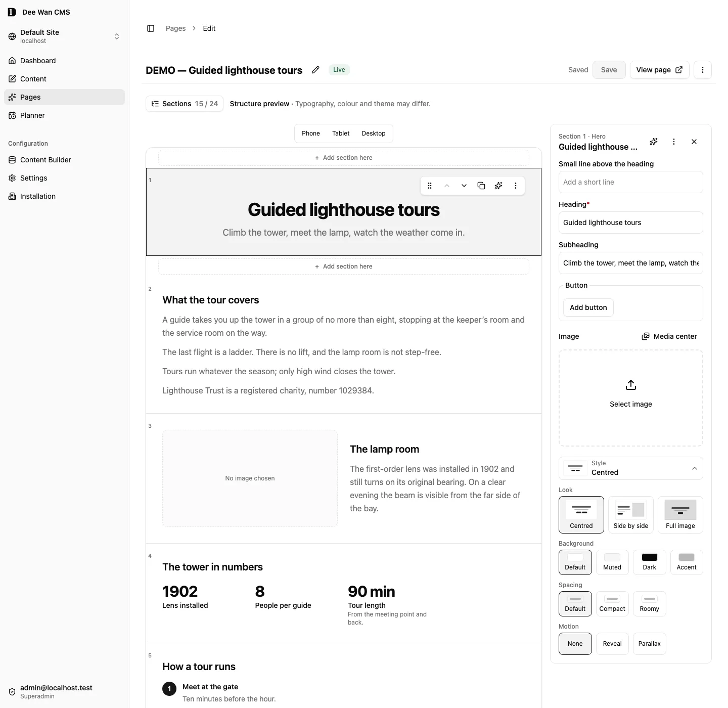Collapse the Style Centred expander
728x708 pixels.
pyautogui.click(x=631, y=468)
